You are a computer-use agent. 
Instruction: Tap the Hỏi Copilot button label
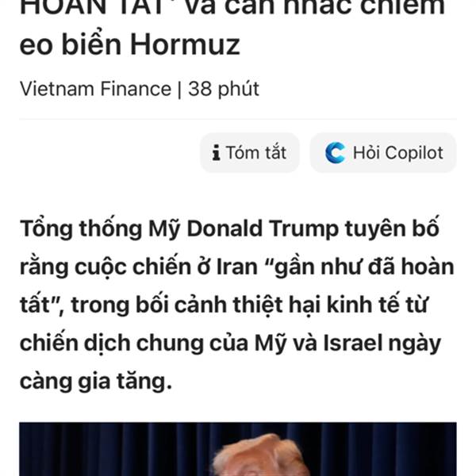[x=398, y=152]
